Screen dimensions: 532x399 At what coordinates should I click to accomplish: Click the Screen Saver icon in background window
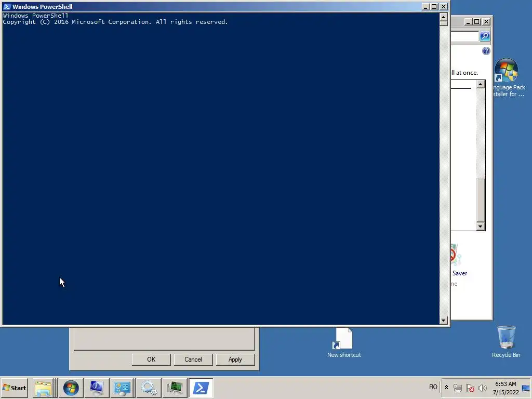[x=455, y=255]
